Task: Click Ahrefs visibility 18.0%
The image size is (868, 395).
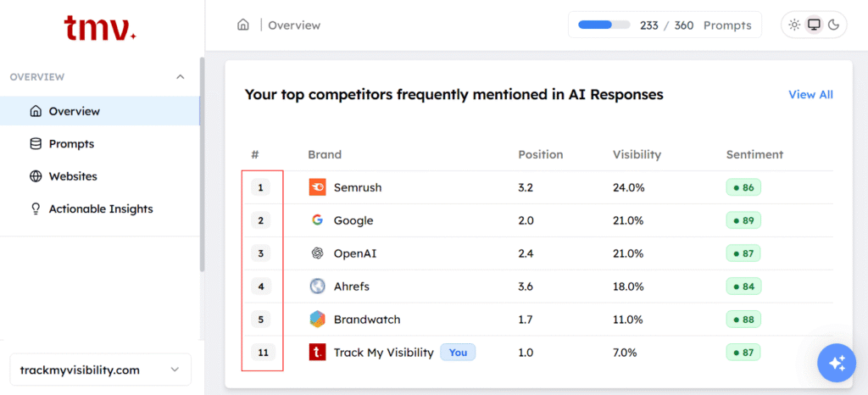Action: (x=628, y=287)
